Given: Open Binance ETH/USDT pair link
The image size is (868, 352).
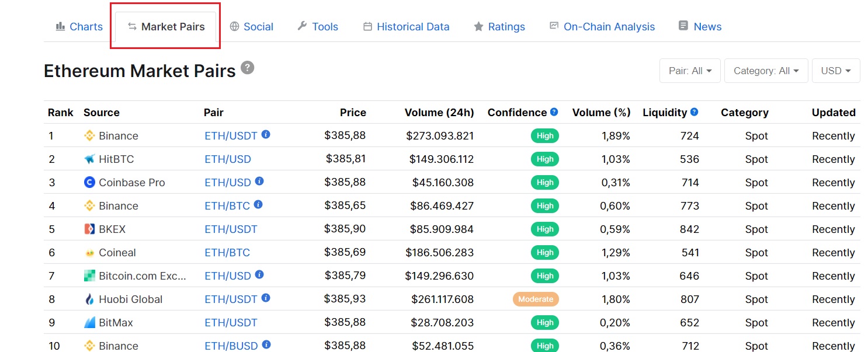Looking at the screenshot, I should (x=231, y=136).
